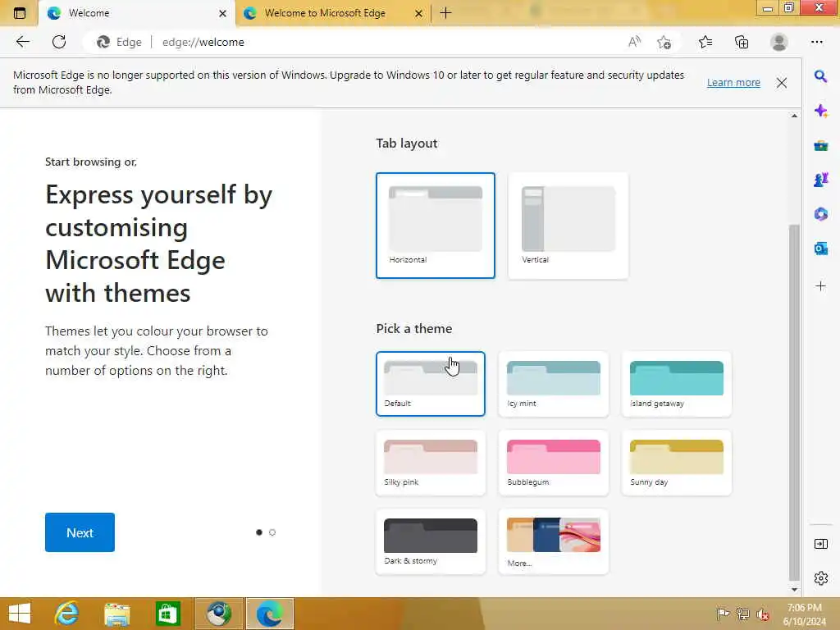Click the network tray icon

coord(742,614)
